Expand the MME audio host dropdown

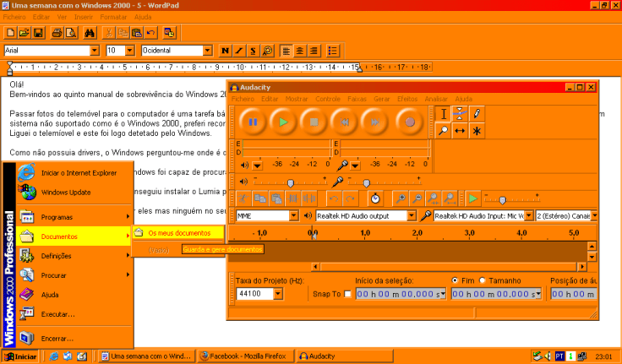294,216
